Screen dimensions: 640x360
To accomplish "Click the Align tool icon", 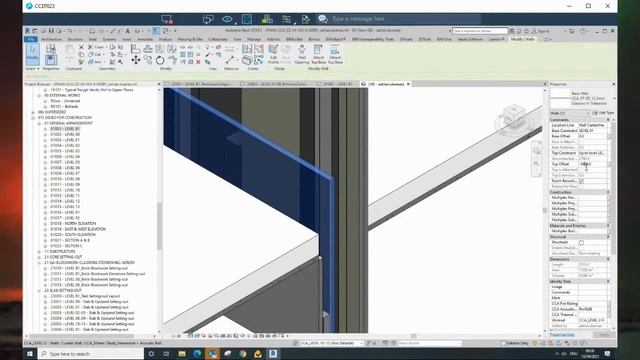I will pos(136,49).
